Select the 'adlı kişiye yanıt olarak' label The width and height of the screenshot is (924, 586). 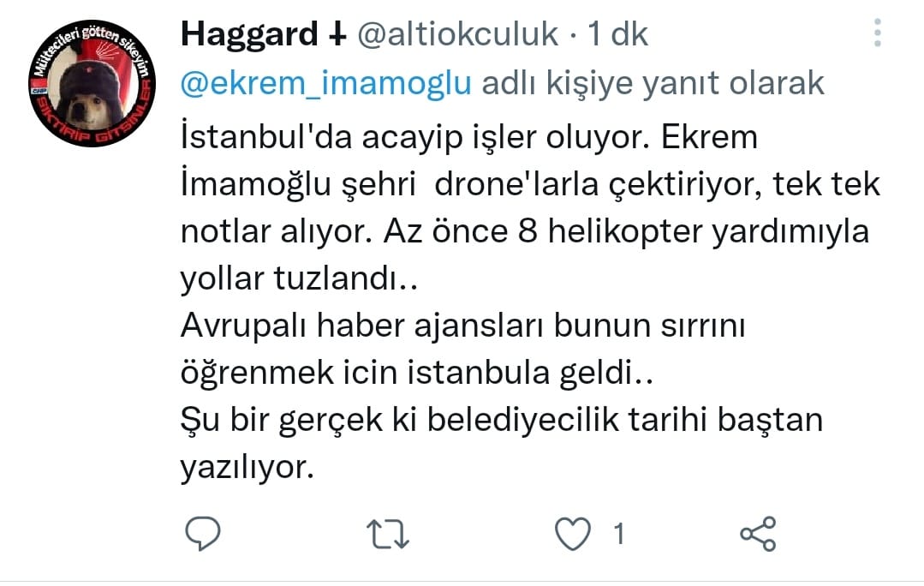653,83
